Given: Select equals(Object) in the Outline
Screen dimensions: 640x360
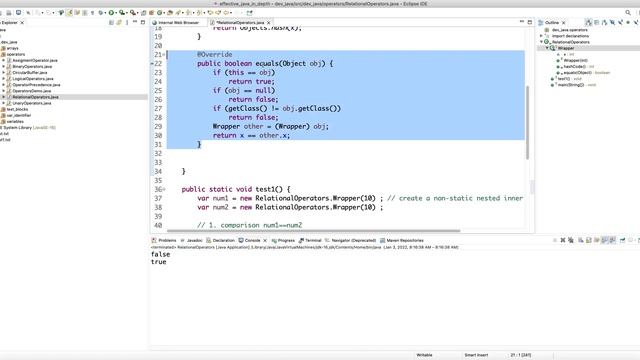Looking at the screenshot, I should tap(578, 72).
